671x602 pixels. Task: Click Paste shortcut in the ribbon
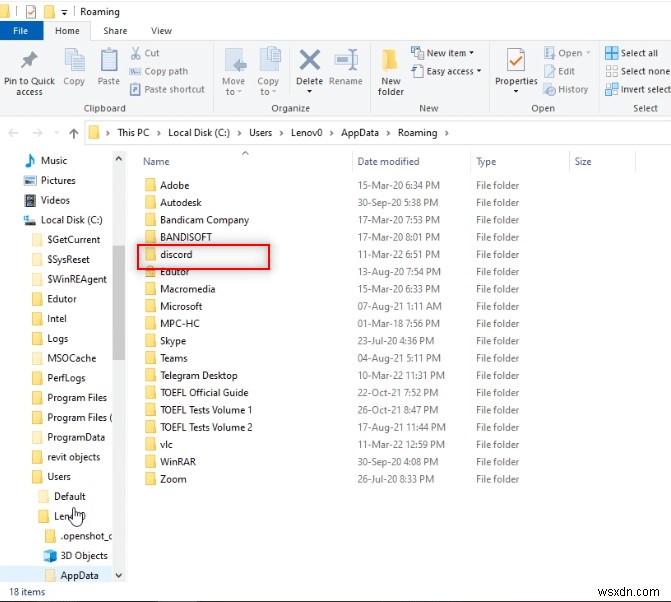[x=167, y=89]
